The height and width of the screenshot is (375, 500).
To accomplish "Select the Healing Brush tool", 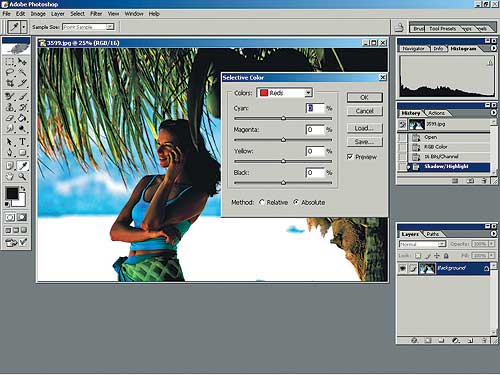I will pyautogui.click(x=10, y=97).
